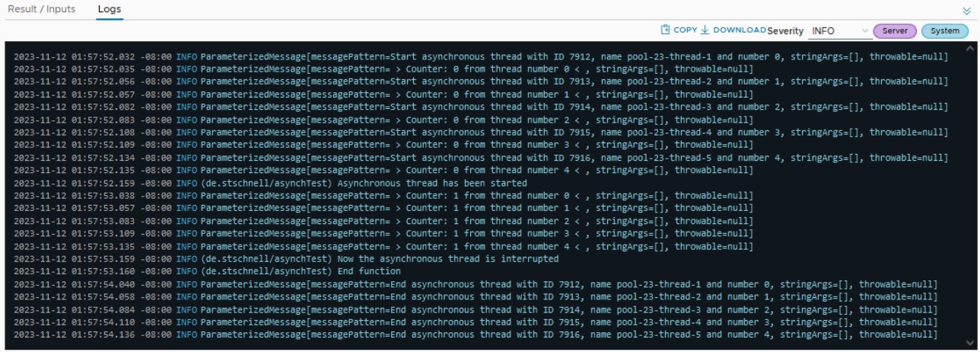Click the DOWNLOAD arrow icon

tap(705, 30)
